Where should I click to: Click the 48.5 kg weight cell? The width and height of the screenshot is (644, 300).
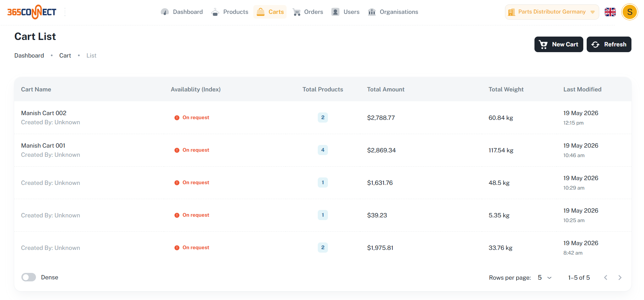(x=499, y=183)
